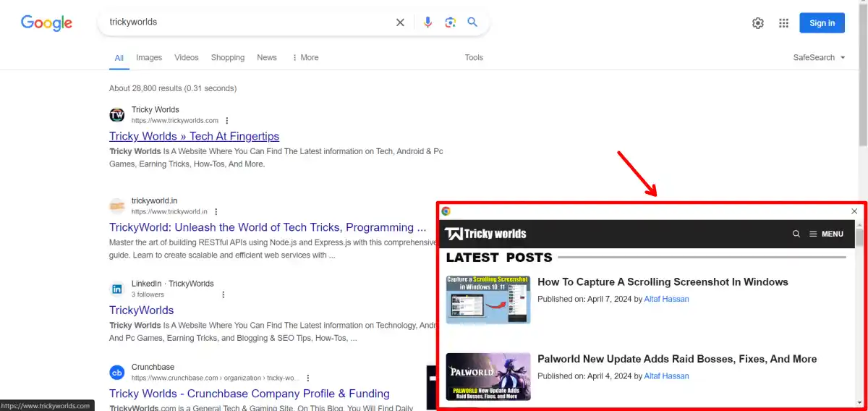Click the LinkedIn result icon
The width and height of the screenshot is (868, 411).
[x=116, y=289]
